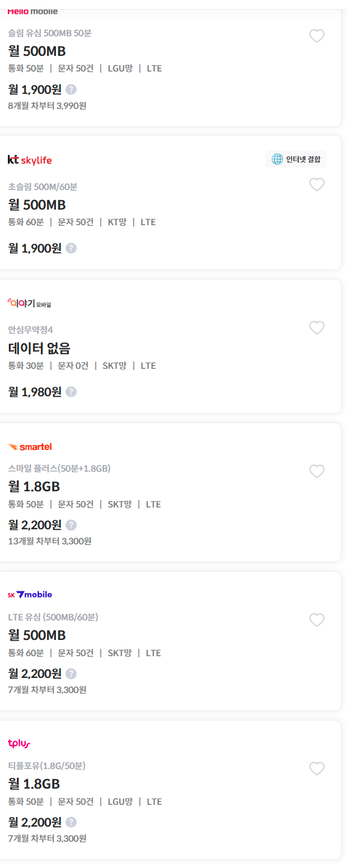The height and width of the screenshot is (868, 347).
Task: Show price help for Hello mobile 1,900원
Action: coord(71,89)
